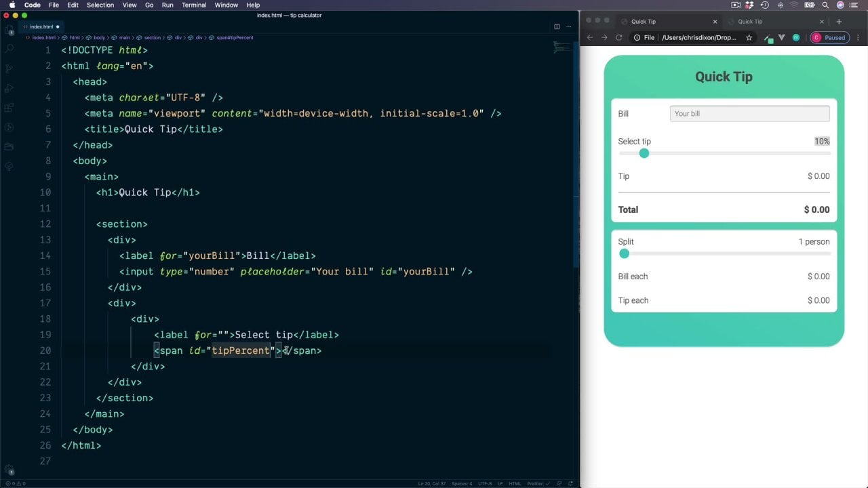The height and width of the screenshot is (488, 868).
Task: Click into the Your bill input field
Action: (749, 114)
